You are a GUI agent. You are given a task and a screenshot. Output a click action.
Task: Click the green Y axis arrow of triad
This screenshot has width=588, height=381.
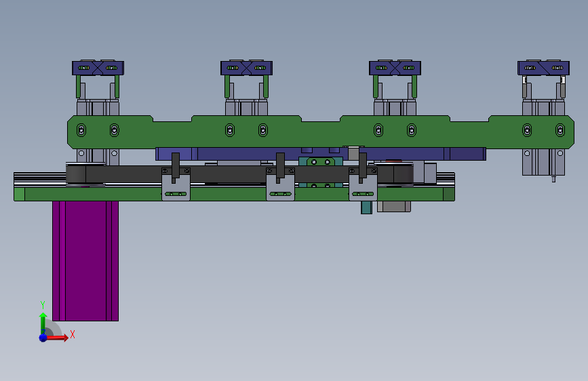[x=43, y=324]
